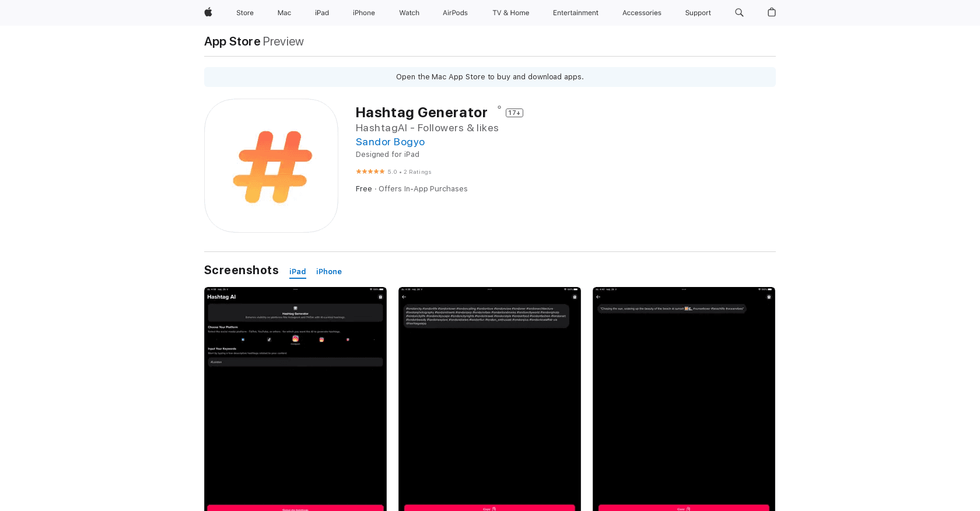Open the Support menu
Image resolution: width=980 pixels, height=511 pixels.
(698, 13)
